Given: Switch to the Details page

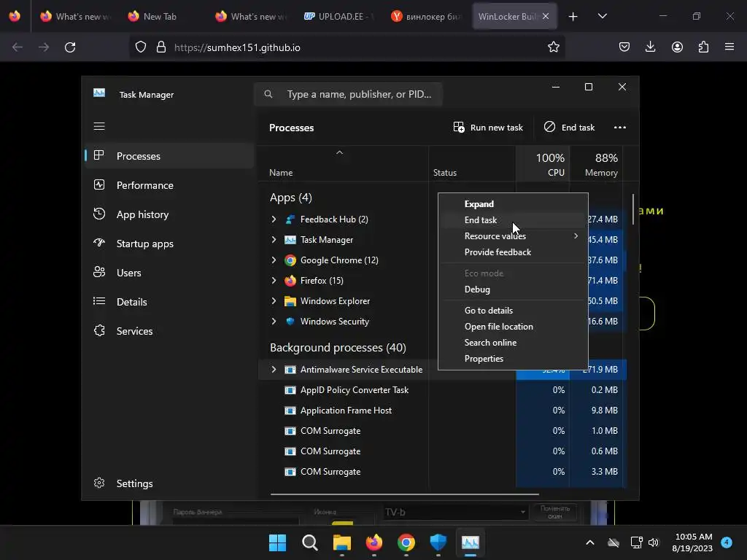Looking at the screenshot, I should coord(169,302).
